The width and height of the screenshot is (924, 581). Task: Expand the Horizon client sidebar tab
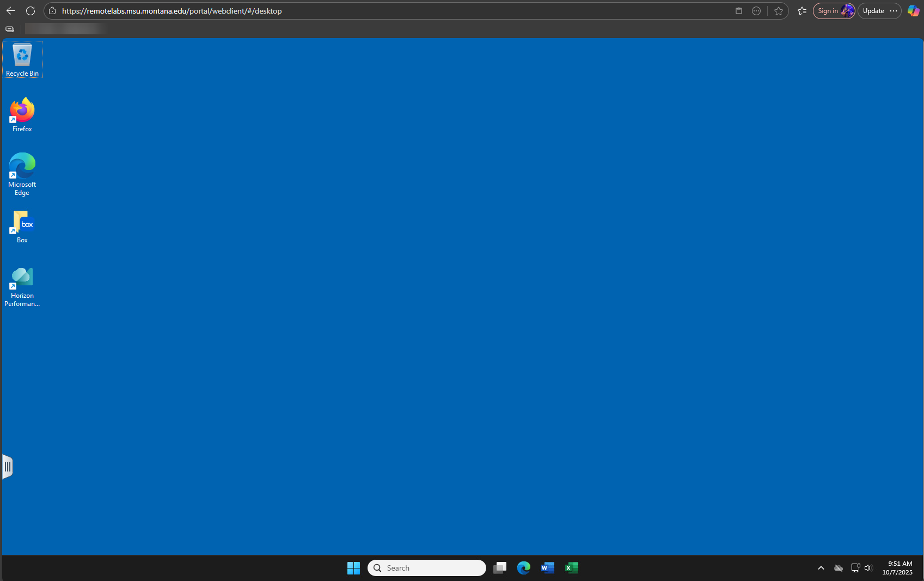8,466
